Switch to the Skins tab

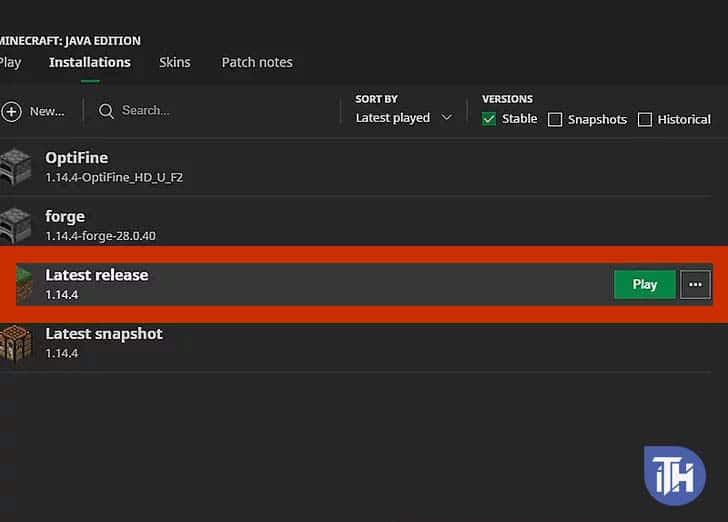(174, 62)
